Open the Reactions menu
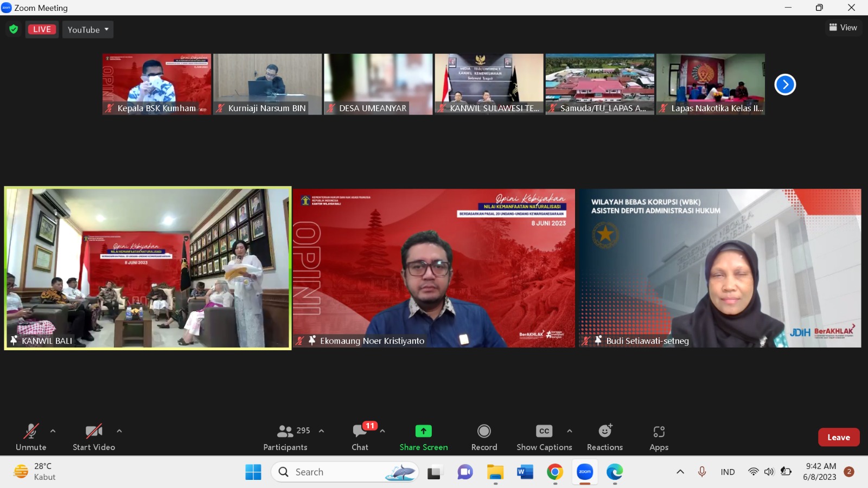Screen dimensions: 868x488 605,437
